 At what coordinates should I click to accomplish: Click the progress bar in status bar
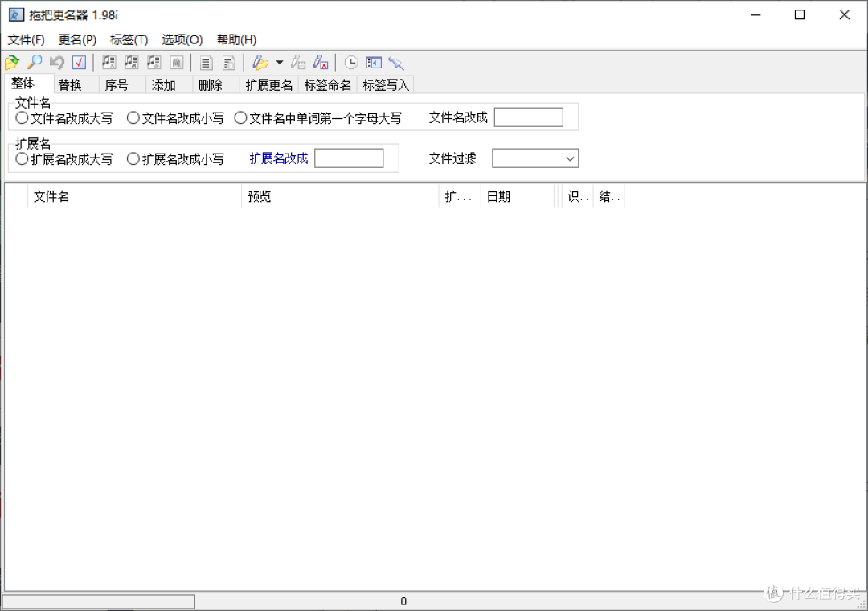click(99, 601)
